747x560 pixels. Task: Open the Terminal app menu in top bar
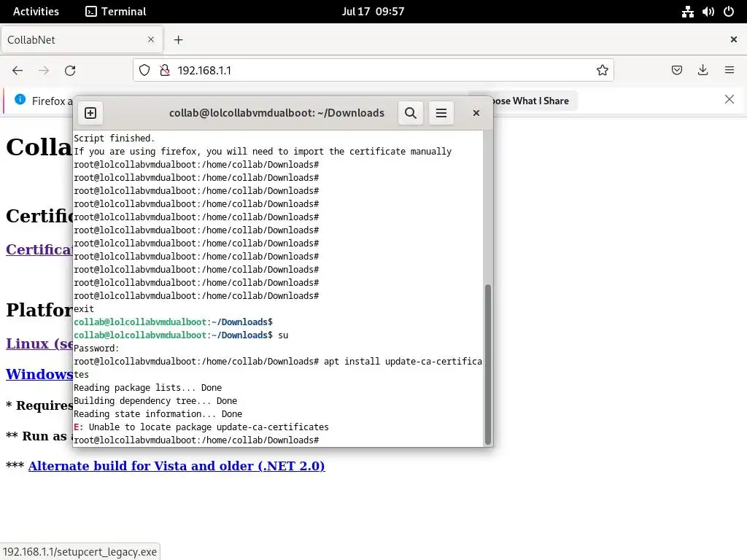coord(116,12)
